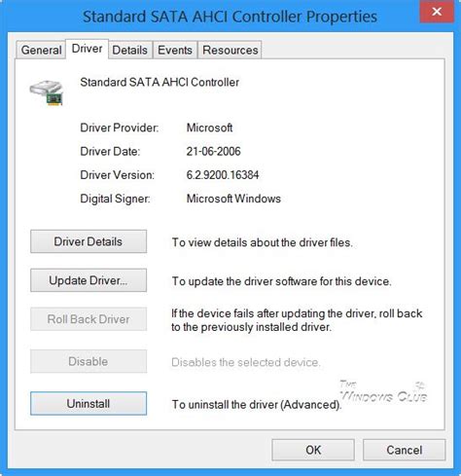Click the dialog title bar text
Screen dimensions: 461x476
click(x=230, y=17)
